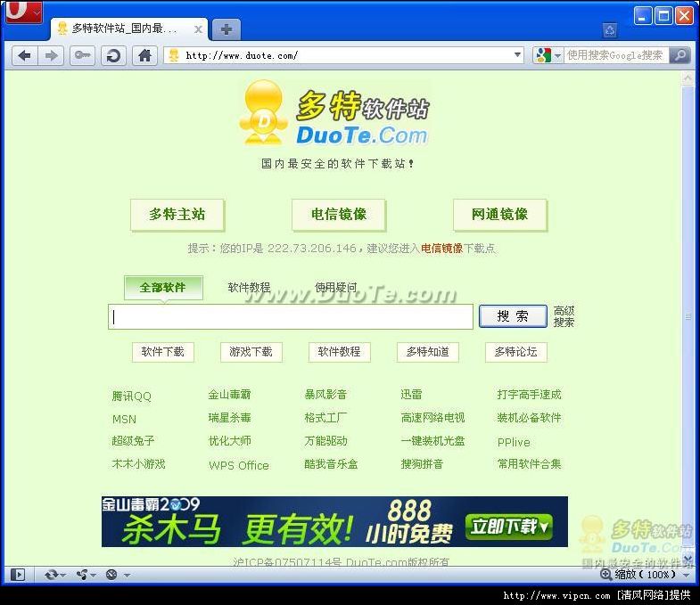Open the 超级兔子 link

133,441
